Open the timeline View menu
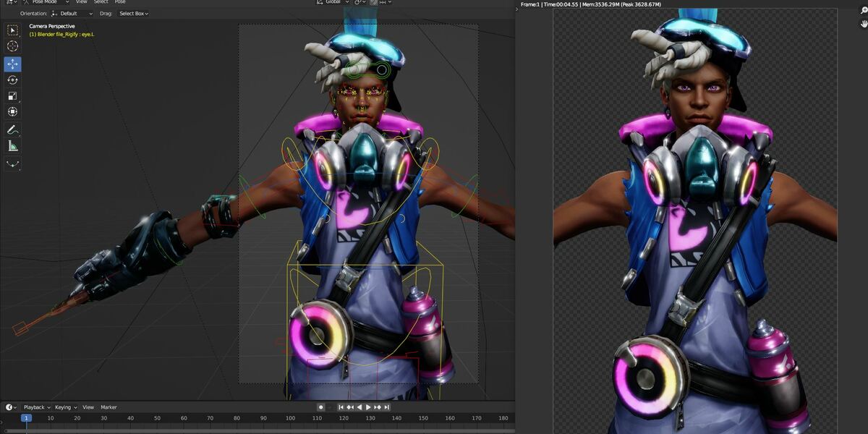 [x=88, y=407]
